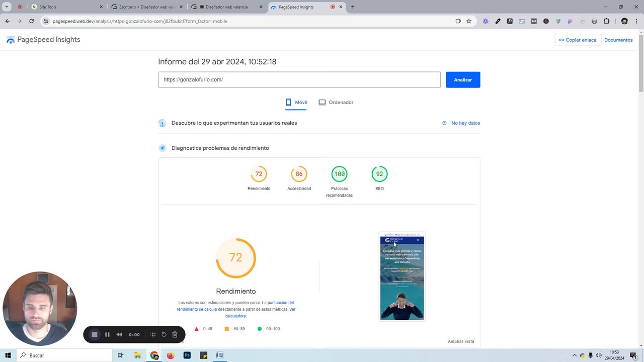This screenshot has width=644, height=362.
Task: Open the Documentos link
Action: [x=618, y=40]
